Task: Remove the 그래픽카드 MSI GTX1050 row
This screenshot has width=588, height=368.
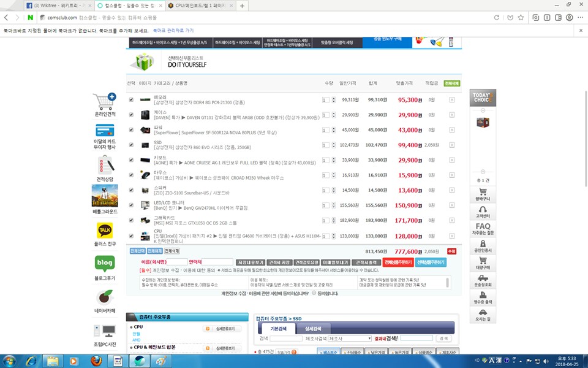Action: (x=452, y=220)
